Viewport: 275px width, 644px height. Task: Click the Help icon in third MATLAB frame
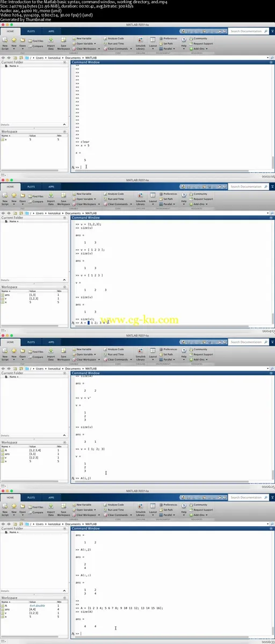(x=184, y=351)
